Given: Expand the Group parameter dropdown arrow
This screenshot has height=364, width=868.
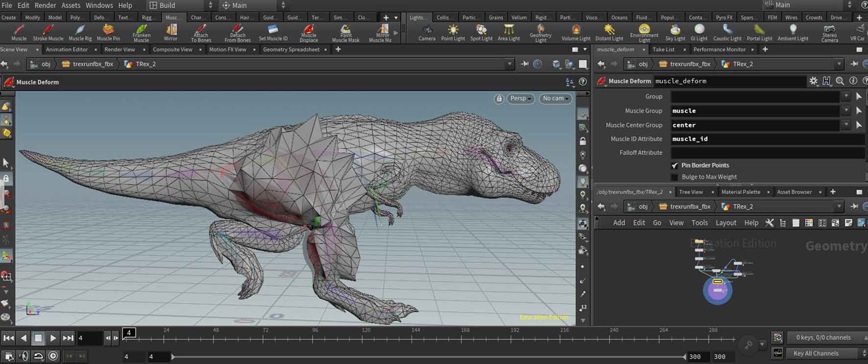Looking at the screenshot, I should pos(846,96).
